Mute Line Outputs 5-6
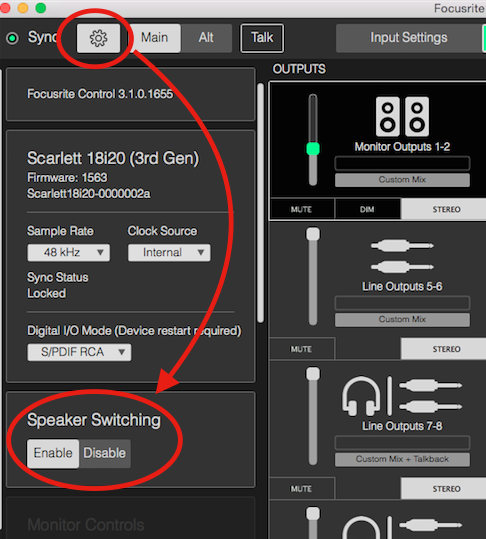 point(301,349)
